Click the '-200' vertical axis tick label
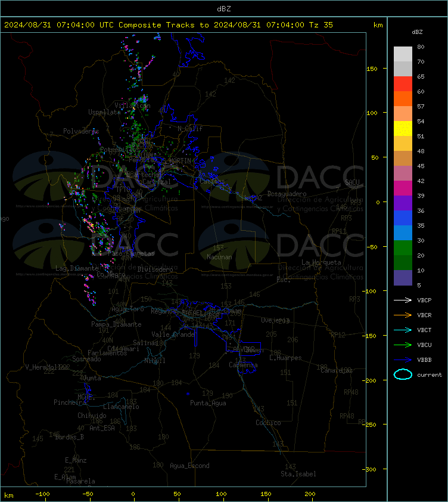Screen dimensions: 448x502 [369, 380]
